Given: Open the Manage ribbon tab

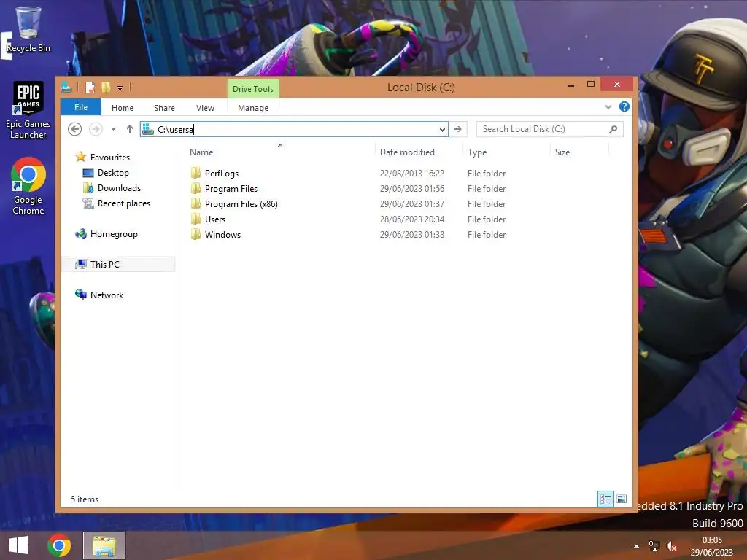Looking at the screenshot, I should (x=253, y=108).
